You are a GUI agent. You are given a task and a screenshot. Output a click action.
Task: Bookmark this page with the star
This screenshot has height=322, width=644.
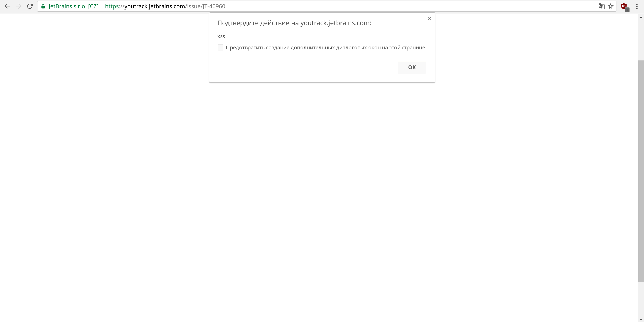[x=611, y=6]
